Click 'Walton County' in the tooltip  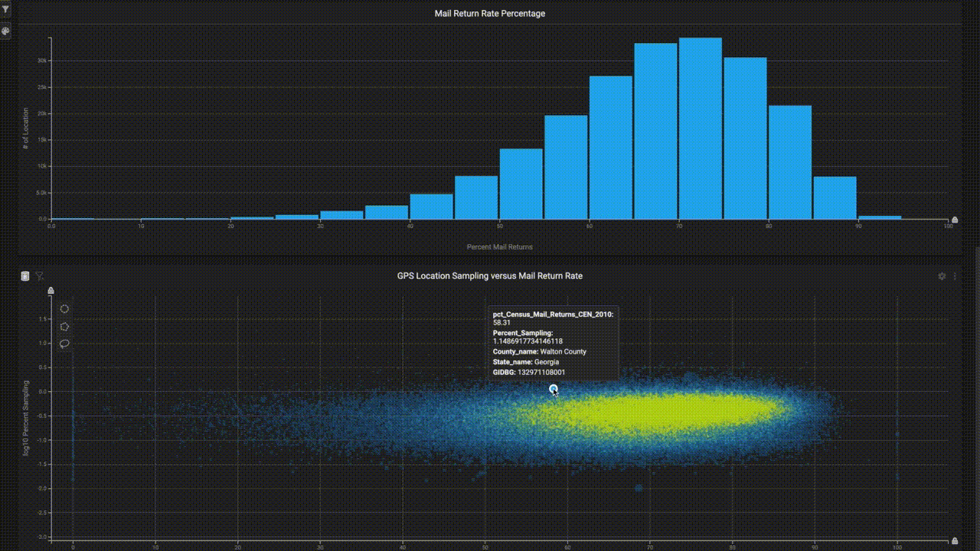[x=563, y=352]
